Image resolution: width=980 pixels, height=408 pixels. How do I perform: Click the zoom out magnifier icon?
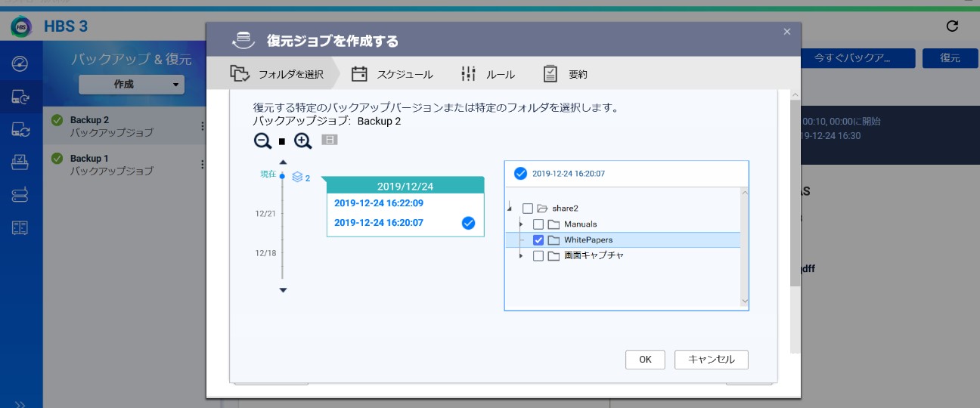pos(262,141)
